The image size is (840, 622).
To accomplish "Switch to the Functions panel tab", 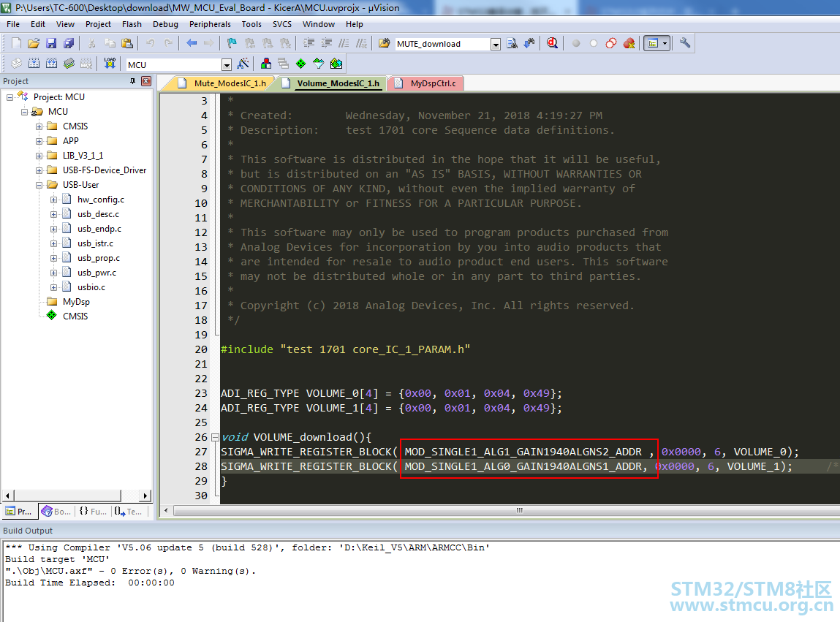I will pyautogui.click(x=93, y=512).
